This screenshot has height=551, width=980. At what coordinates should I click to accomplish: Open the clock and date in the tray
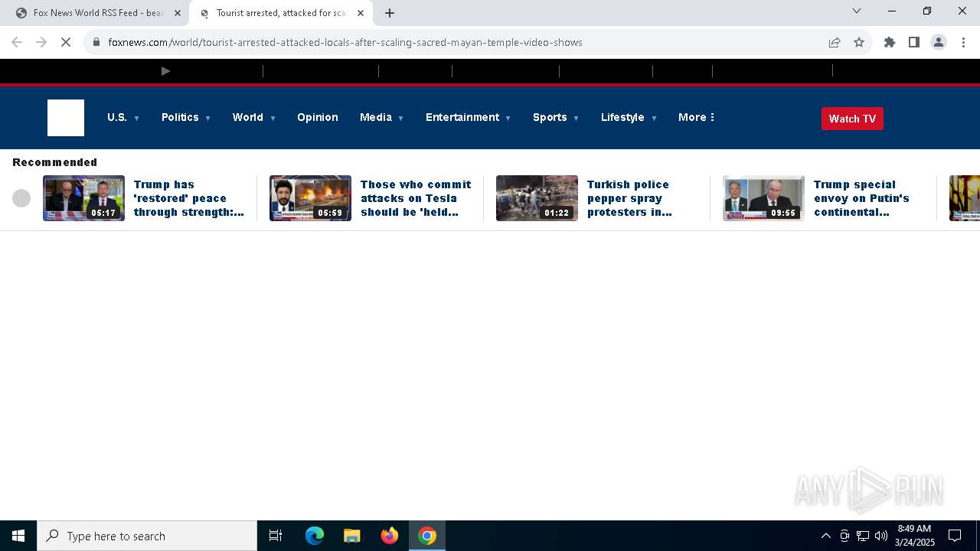(914, 536)
